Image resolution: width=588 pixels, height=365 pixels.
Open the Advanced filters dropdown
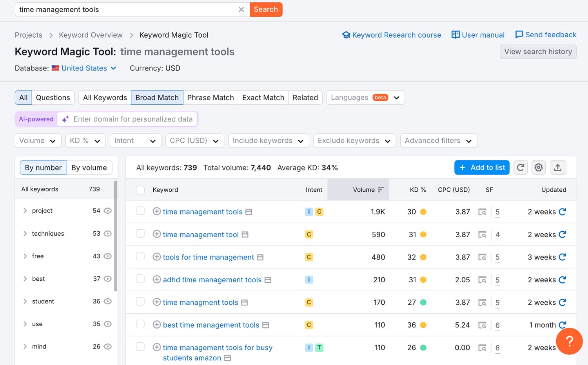[x=439, y=141]
